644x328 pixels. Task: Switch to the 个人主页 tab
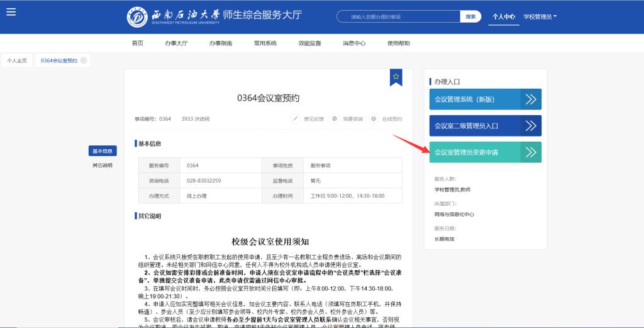click(17, 60)
